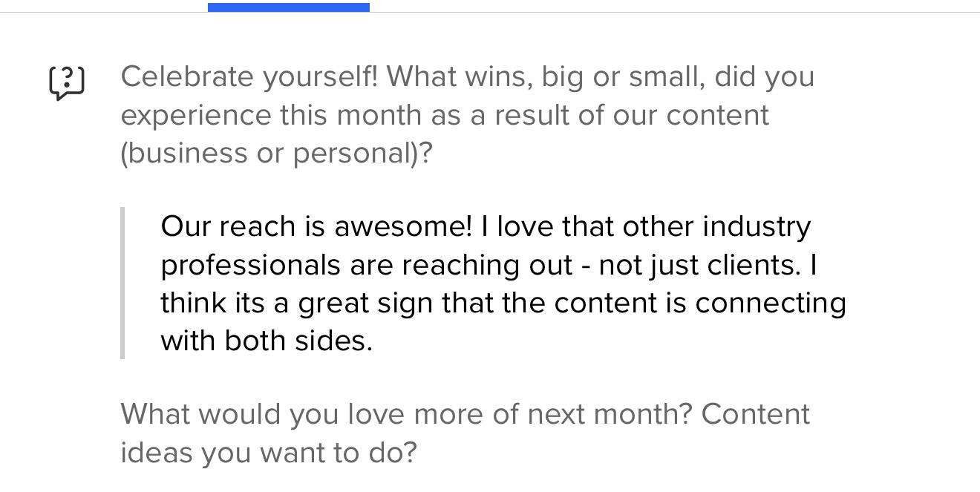This screenshot has height=492, width=980.
Task: Click the "with both sides." answer line
Action: tap(267, 341)
